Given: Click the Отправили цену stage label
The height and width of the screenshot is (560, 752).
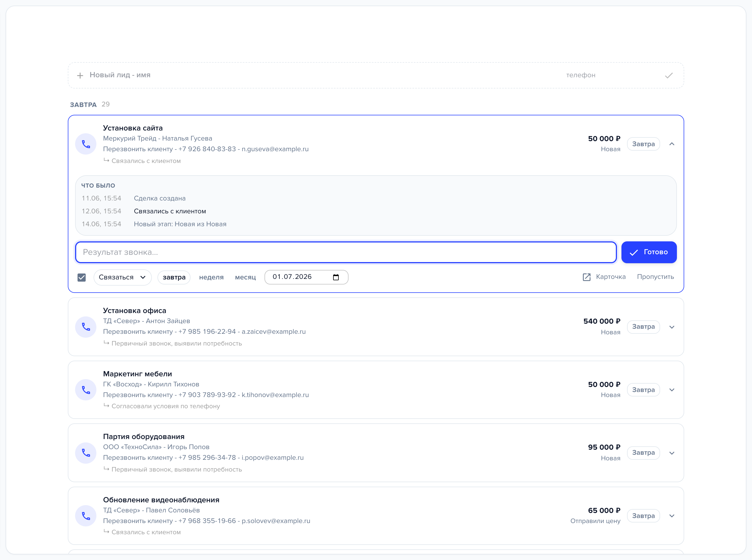Looking at the screenshot, I should (x=595, y=521).
